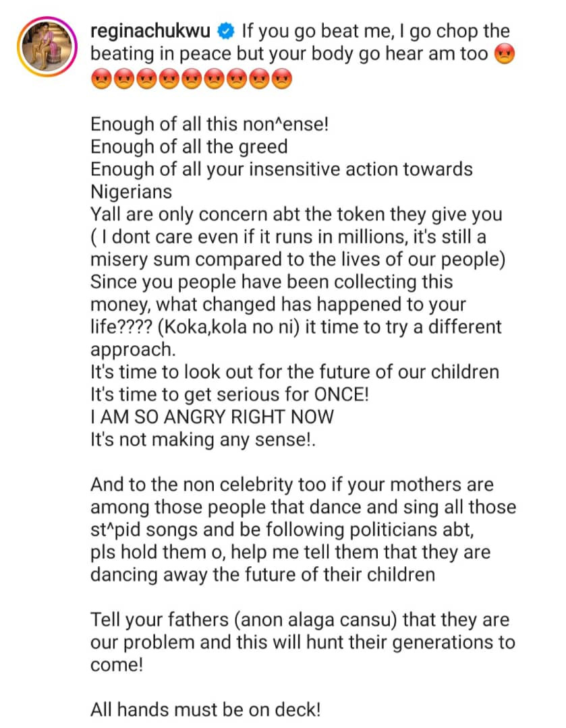Screen dimensions: 566x728
Task: Open reginachukwu's profile picture story
Action: pos(47,47)
